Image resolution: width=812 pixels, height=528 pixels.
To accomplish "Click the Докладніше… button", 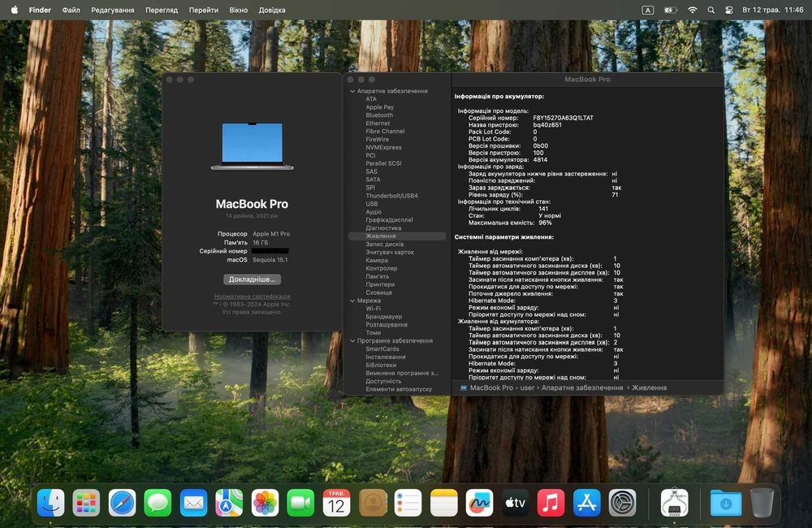I will 253,279.
